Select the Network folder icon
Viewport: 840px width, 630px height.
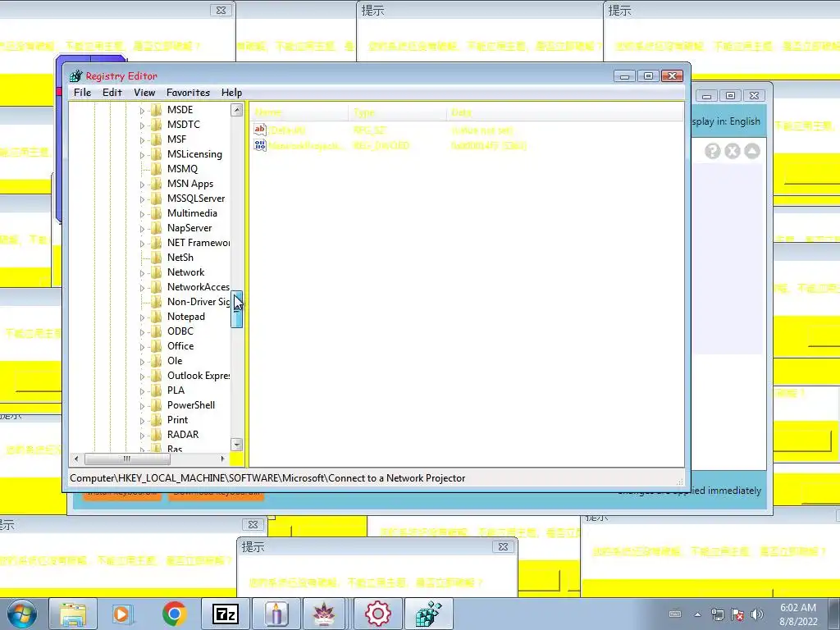(x=156, y=272)
